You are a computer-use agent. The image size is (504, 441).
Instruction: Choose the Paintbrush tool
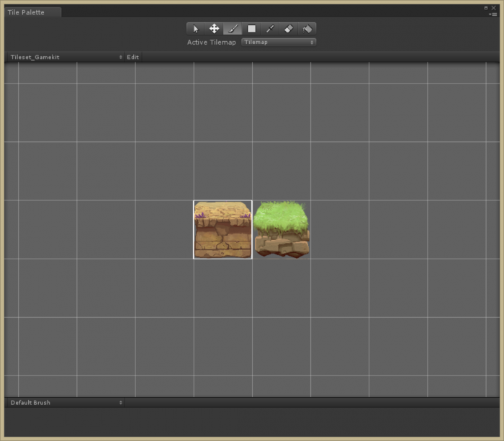coord(233,29)
